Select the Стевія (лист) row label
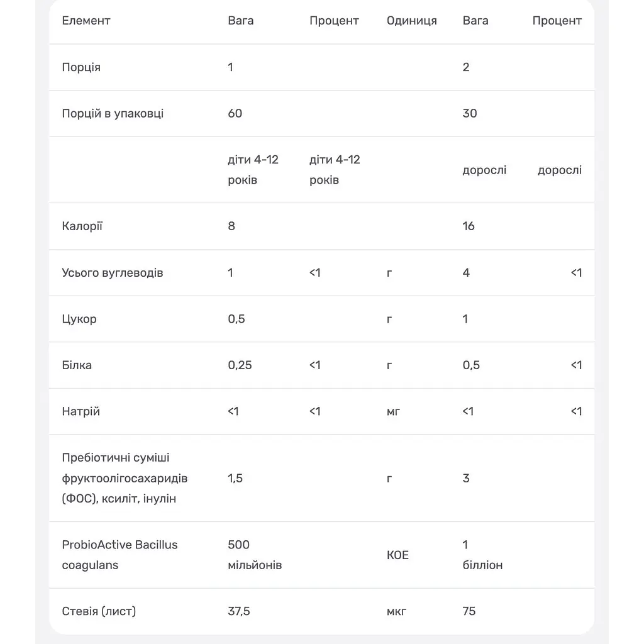Screen dimensions: 644x644 pos(99,611)
